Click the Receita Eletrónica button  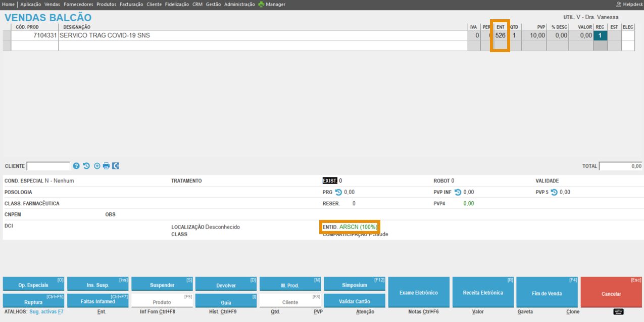click(x=483, y=293)
